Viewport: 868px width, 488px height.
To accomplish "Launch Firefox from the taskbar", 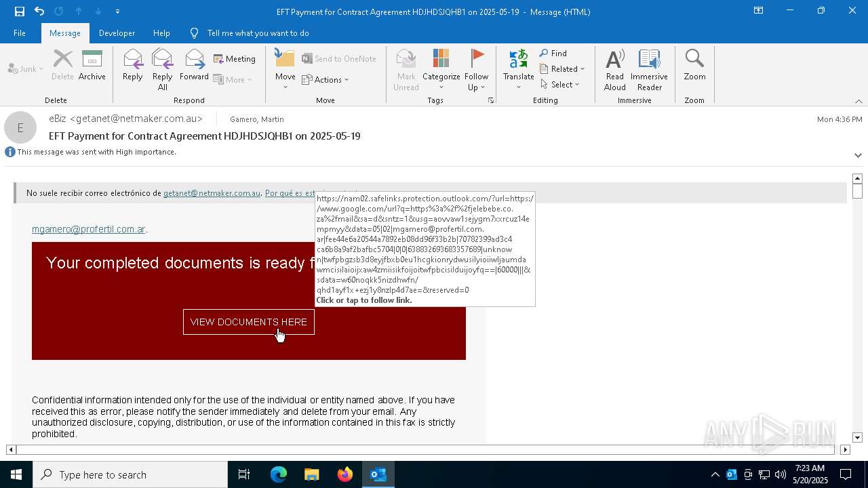I will [345, 474].
